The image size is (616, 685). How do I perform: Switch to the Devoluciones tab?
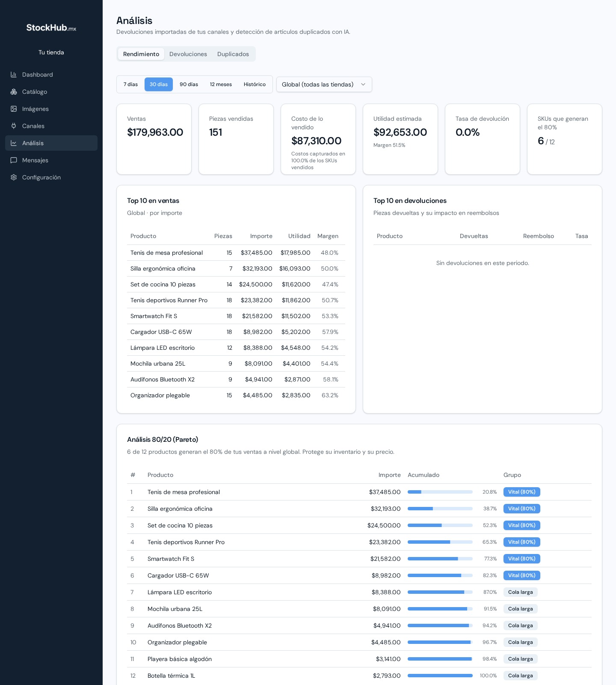click(188, 54)
